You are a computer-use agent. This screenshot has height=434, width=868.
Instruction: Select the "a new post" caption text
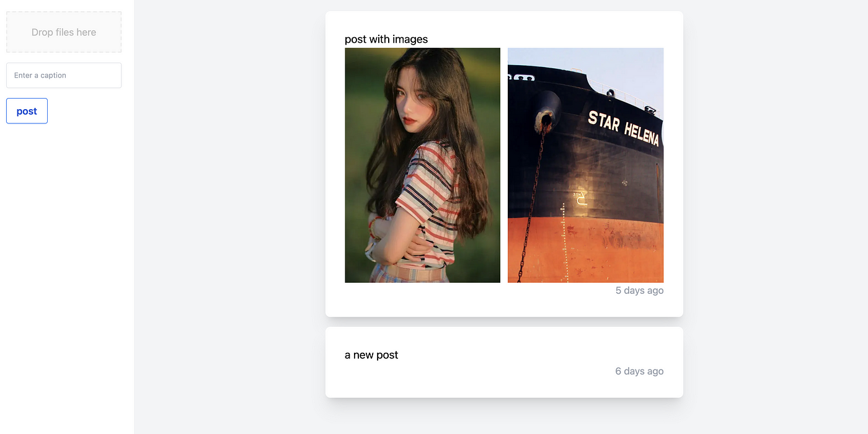pyautogui.click(x=371, y=355)
